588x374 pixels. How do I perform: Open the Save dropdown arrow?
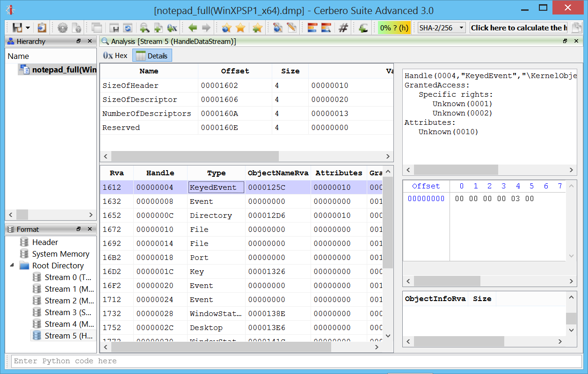point(28,28)
